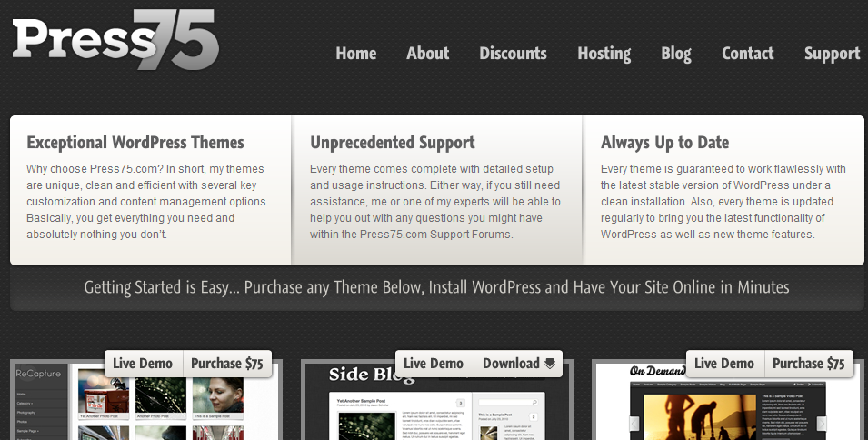Download the Side Blog theme
Viewport: 868px width, 440px height.
click(518, 364)
